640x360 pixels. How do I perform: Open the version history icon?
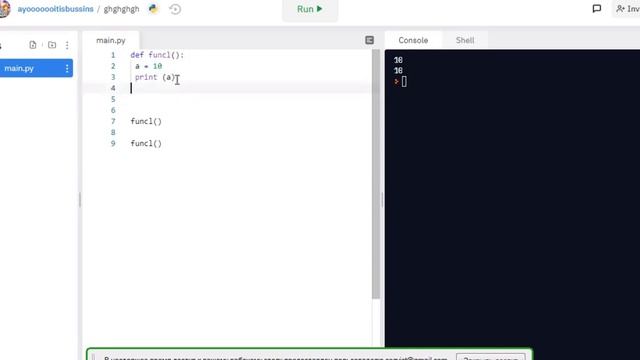(x=175, y=9)
